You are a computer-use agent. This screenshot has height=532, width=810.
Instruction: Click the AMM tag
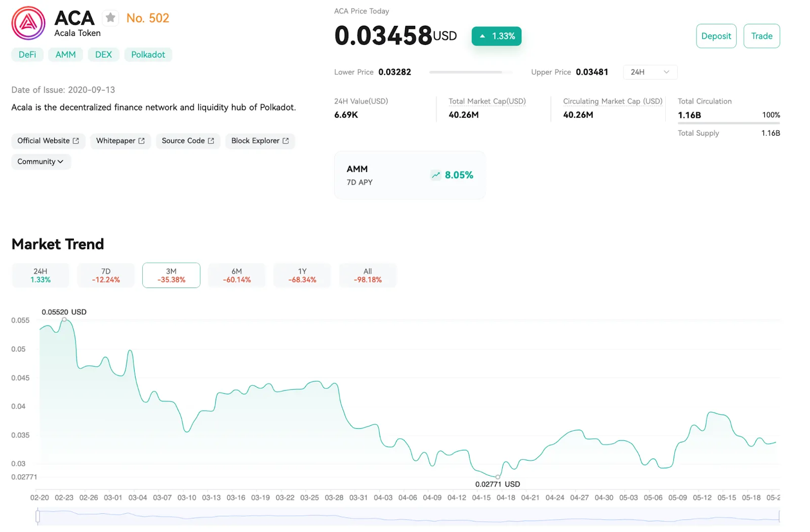(x=66, y=55)
